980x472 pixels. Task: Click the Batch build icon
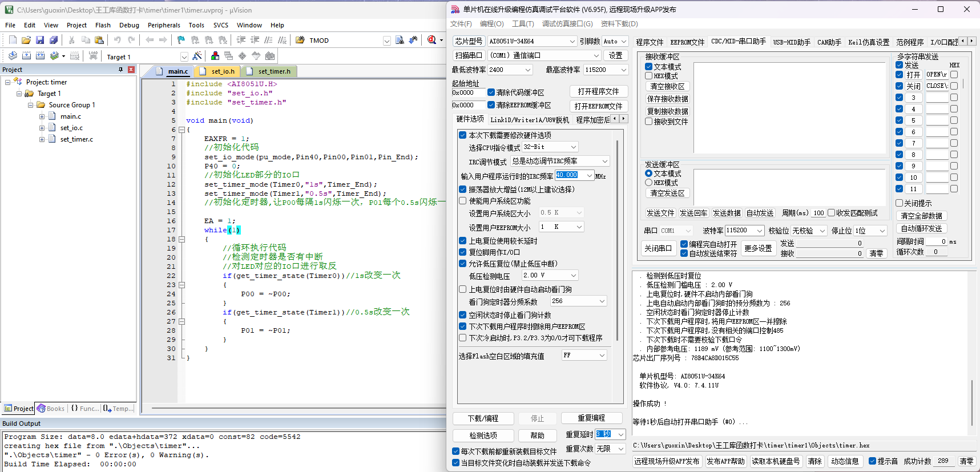(x=55, y=56)
